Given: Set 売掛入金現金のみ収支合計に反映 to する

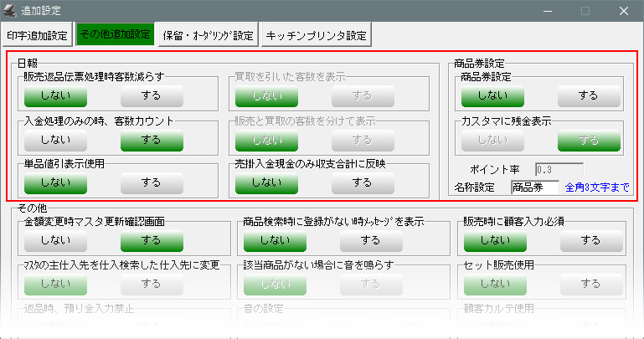Looking at the screenshot, I should point(363,182).
